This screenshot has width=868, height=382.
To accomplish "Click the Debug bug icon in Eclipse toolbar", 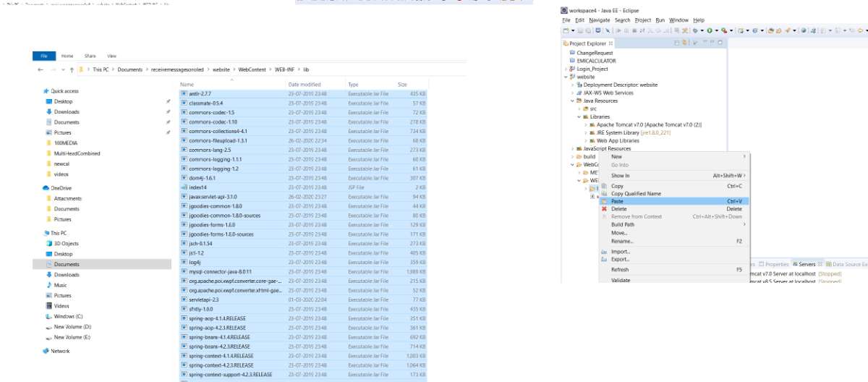I will point(696,30).
